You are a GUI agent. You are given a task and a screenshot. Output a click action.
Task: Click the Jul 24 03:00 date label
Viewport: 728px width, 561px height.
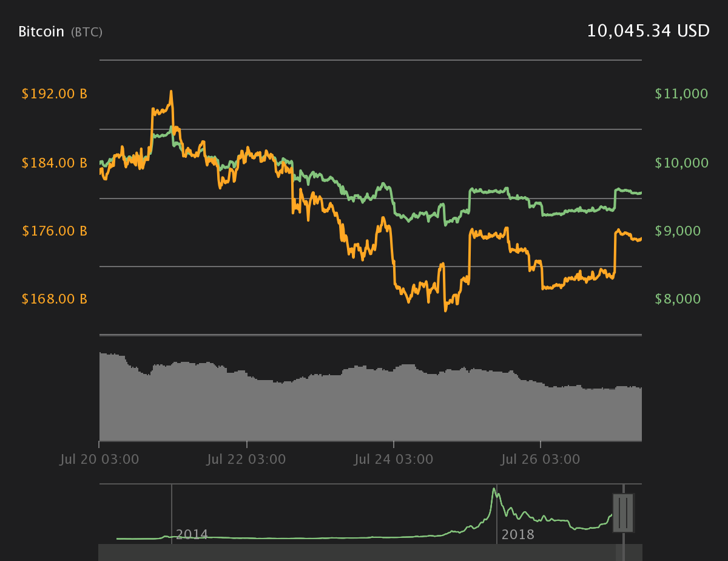394,460
